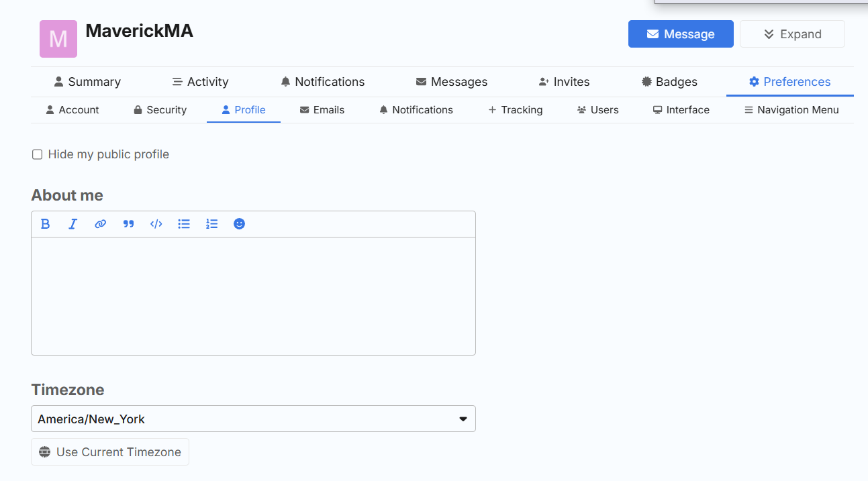Apply italic formatting in About me editor
The width and height of the screenshot is (868, 481).
click(73, 224)
